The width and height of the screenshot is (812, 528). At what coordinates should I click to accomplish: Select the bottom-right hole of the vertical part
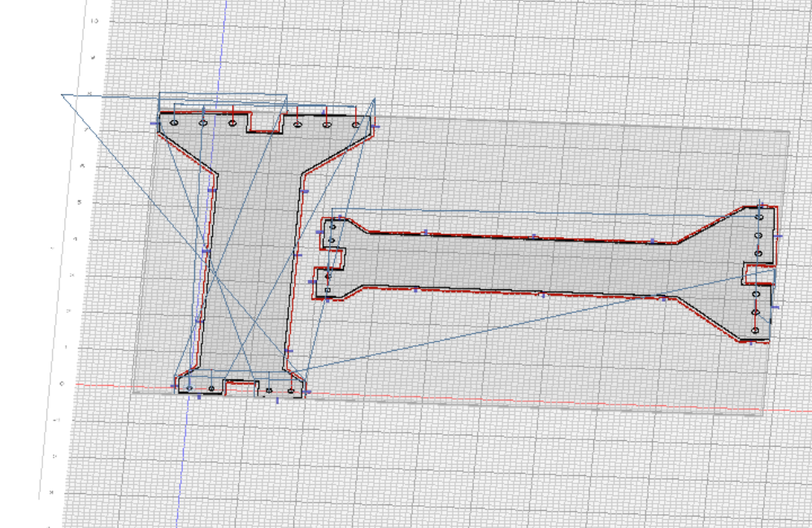click(x=291, y=390)
